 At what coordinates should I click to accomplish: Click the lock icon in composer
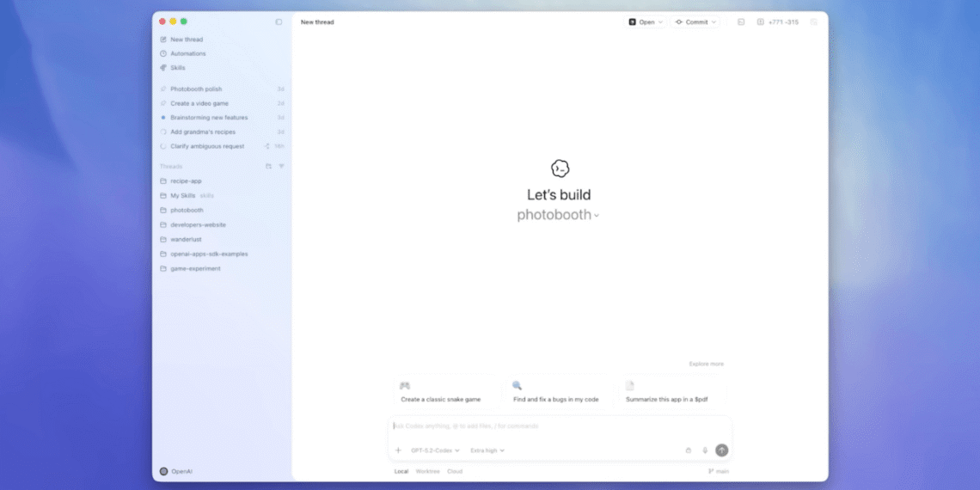click(688, 450)
